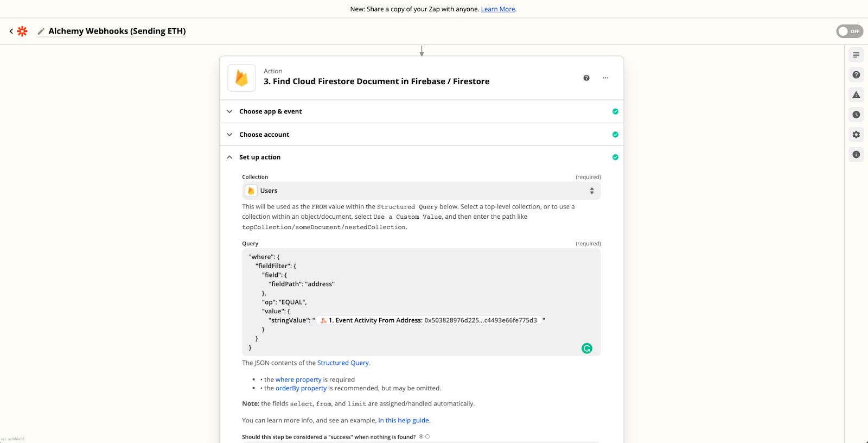Click the Learn More link in banner
The width and height of the screenshot is (868, 443).
[x=497, y=9]
